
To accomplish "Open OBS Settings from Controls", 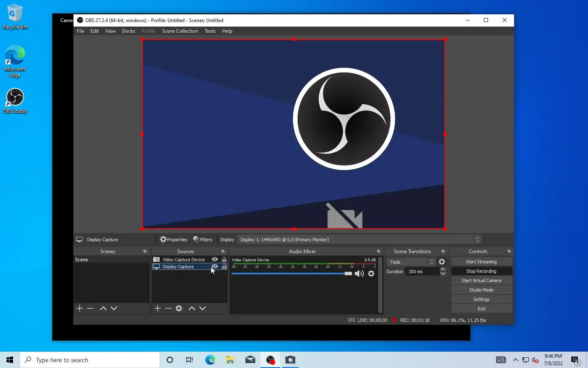I will tap(481, 299).
